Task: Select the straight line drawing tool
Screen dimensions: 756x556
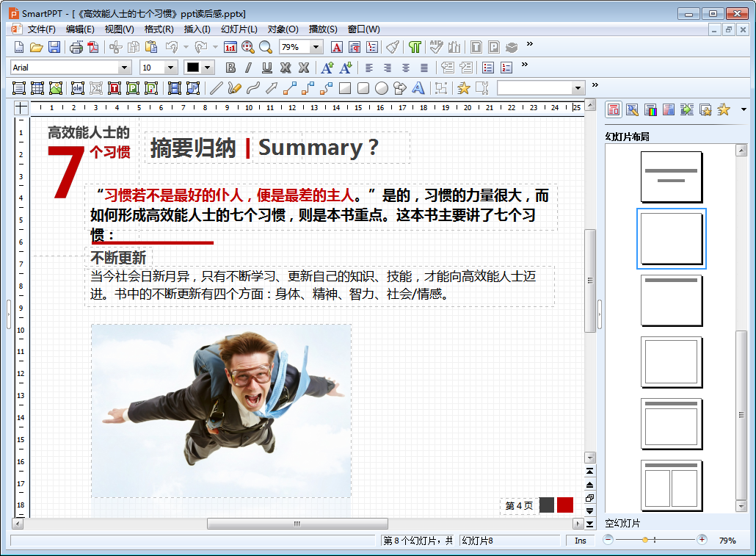Action: pos(216,88)
